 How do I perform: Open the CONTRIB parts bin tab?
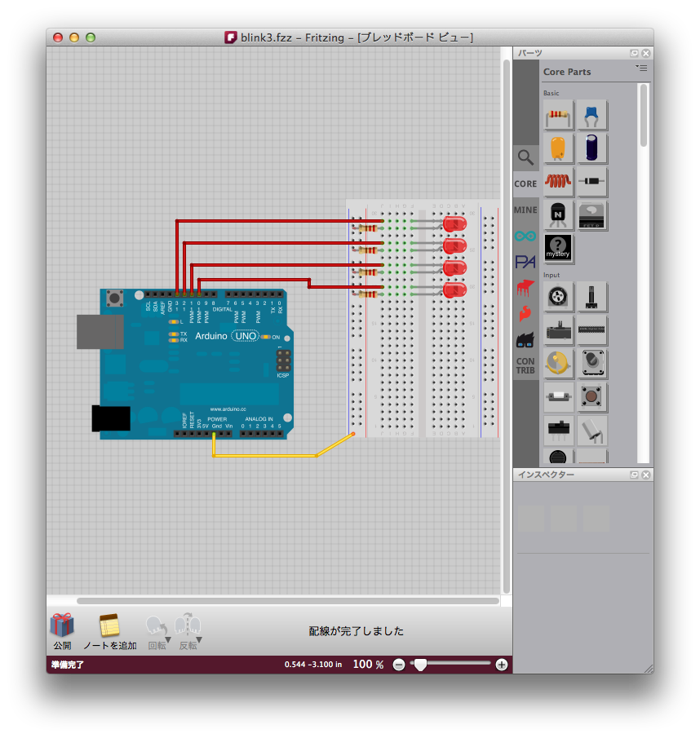point(525,365)
